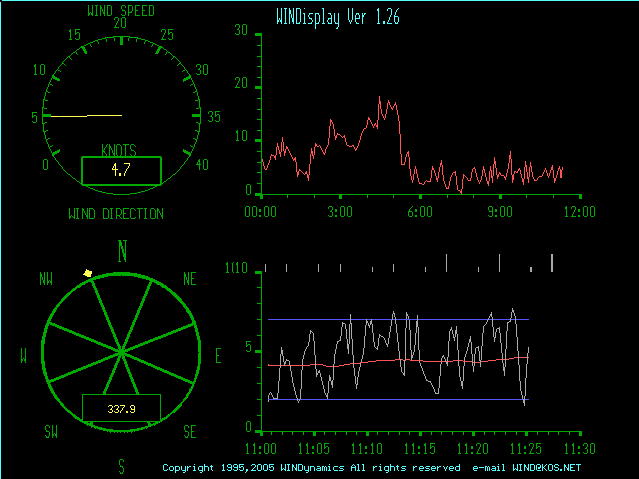
Task: Click the 11:05 time label
Action: tap(313, 449)
